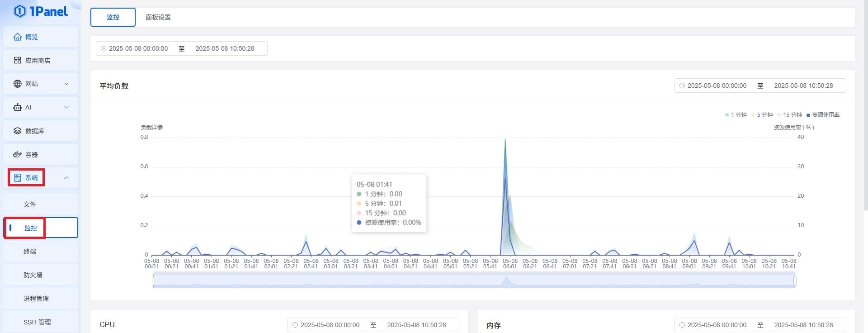
Task: Toggle the 5 分钟 legend series
Action: 762,115
